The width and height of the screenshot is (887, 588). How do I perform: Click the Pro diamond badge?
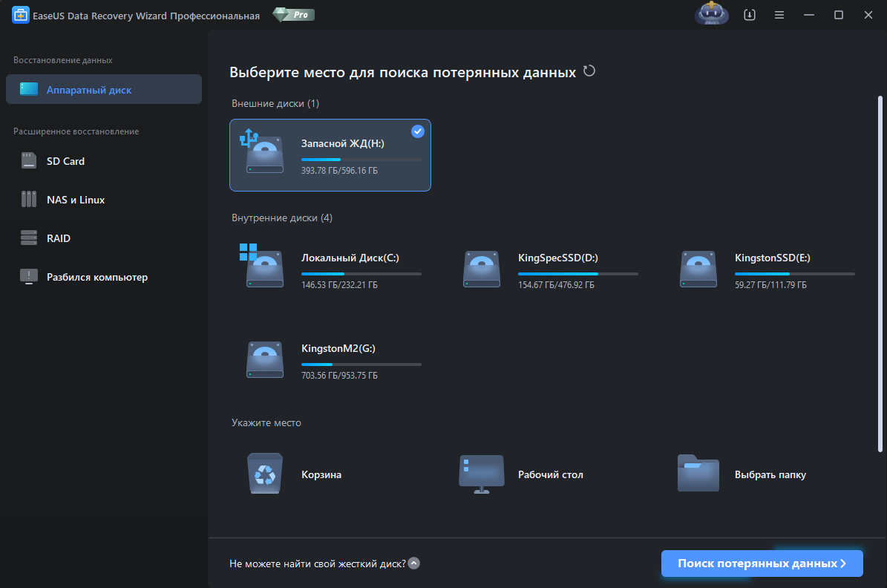tap(294, 15)
